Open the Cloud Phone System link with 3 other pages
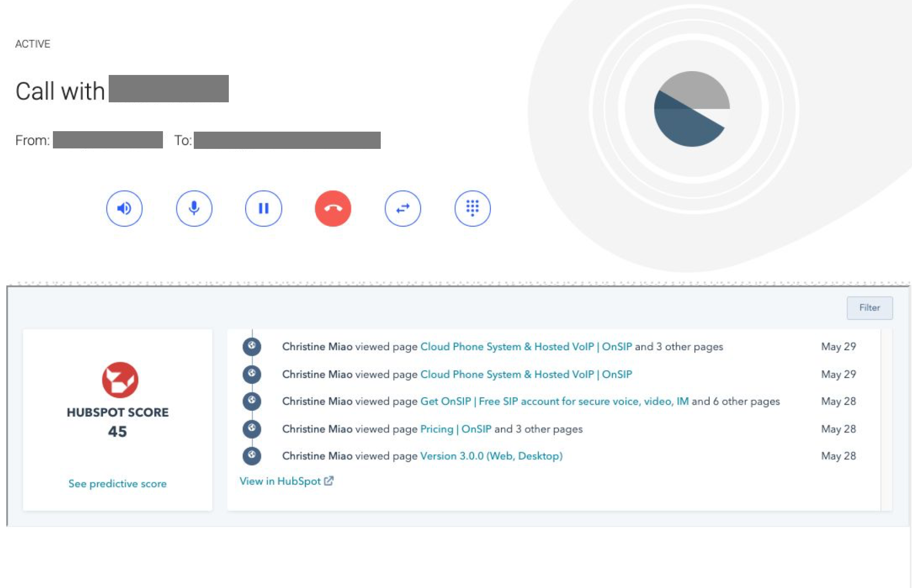 [526, 346]
